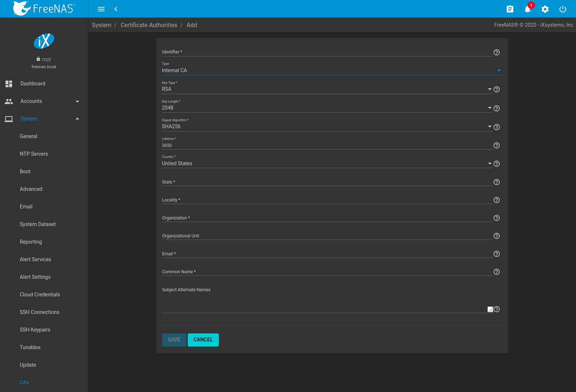This screenshot has width=576, height=392.
Task: Show help for Common Name field
Action: pyautogui.click(x=496, y=272)
